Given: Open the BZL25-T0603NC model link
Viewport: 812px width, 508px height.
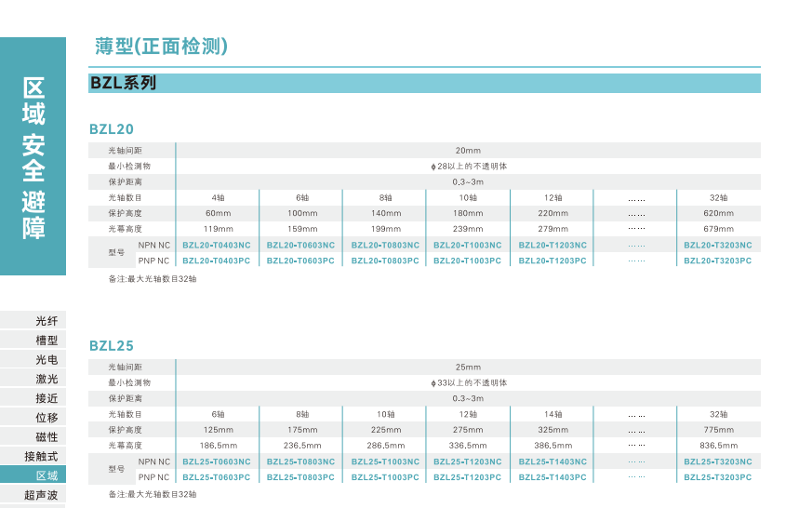Looking at the screenshot, I should pos(216,462).
